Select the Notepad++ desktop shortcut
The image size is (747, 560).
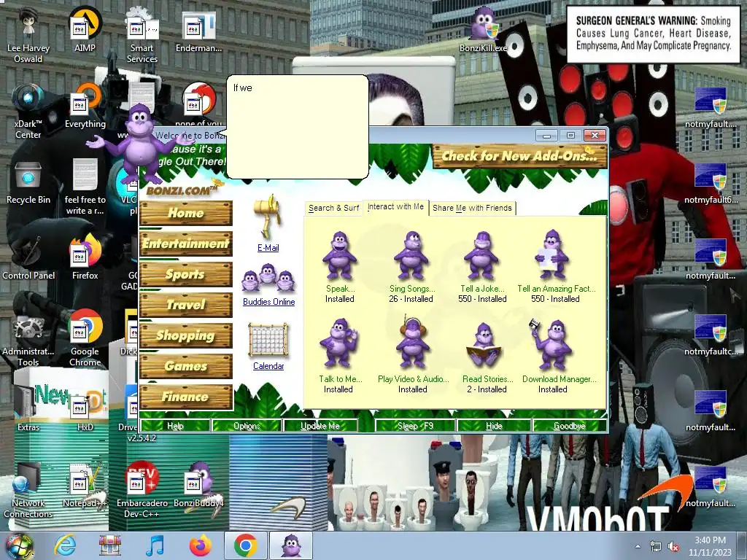pos(85,486)
